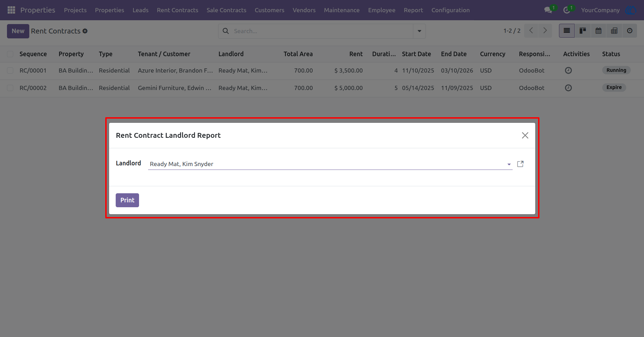Open the YourCompany company switcher
Screen dimensions: 644x337
tap(600, 10)
